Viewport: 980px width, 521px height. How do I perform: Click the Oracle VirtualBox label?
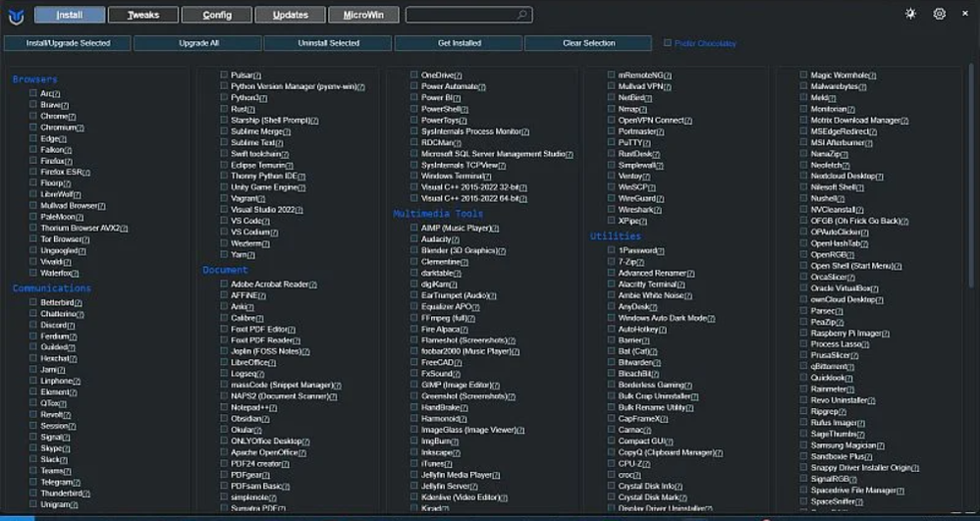841,288
